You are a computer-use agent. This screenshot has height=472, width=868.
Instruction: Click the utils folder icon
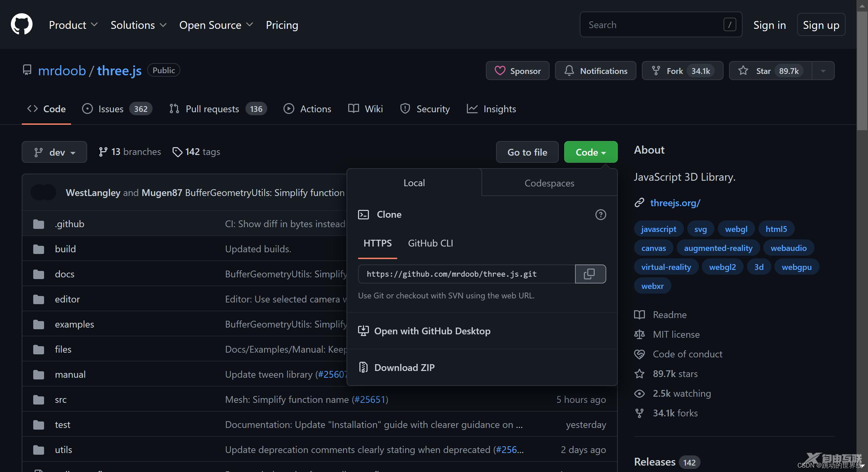point(39,450)
